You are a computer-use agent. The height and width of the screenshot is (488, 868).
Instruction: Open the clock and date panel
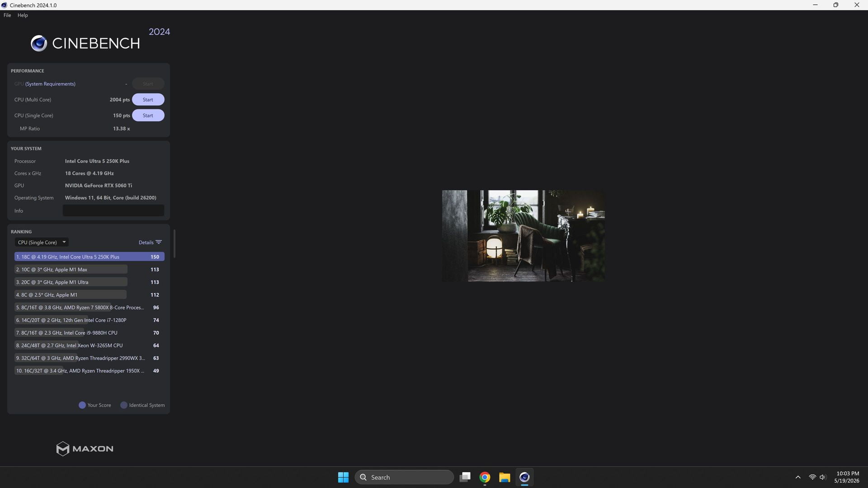tap(847, 477)
